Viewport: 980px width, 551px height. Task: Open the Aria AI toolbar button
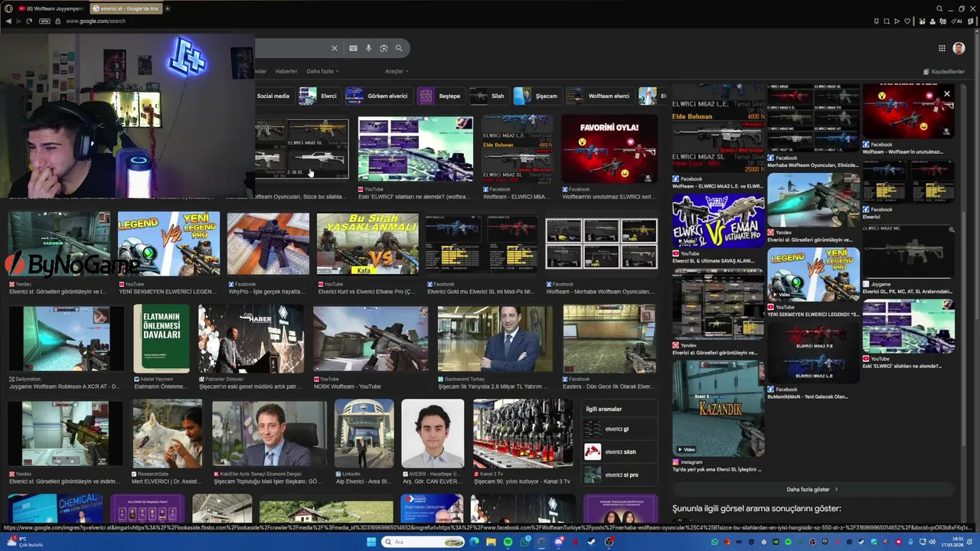(958, 21)
